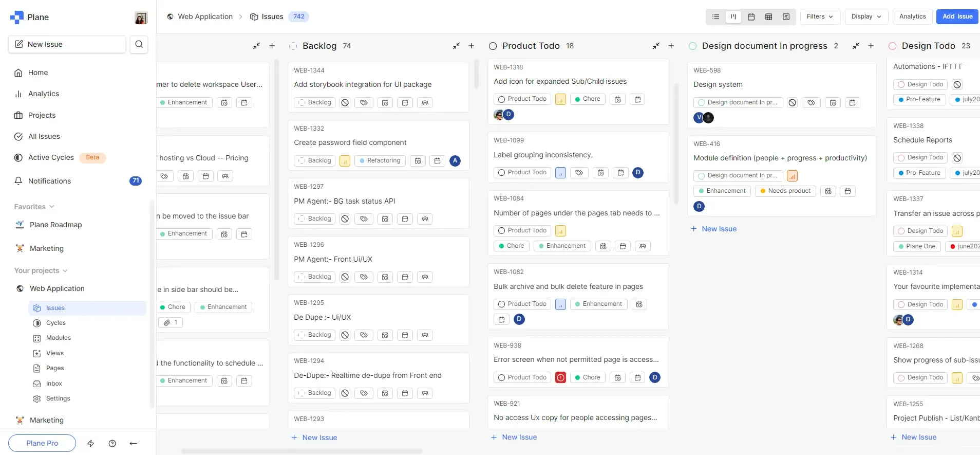Open Cycles in the Web Application project
This screenshot has height=455, width=980.
56,323
